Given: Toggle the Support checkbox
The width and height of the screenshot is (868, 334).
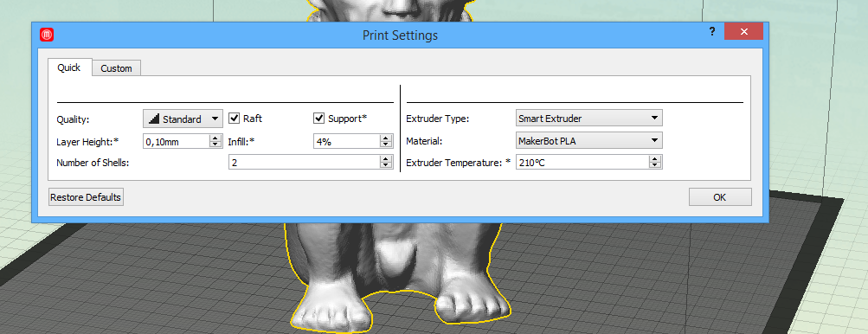Looking at the screenshot, I should coord(318,118).
